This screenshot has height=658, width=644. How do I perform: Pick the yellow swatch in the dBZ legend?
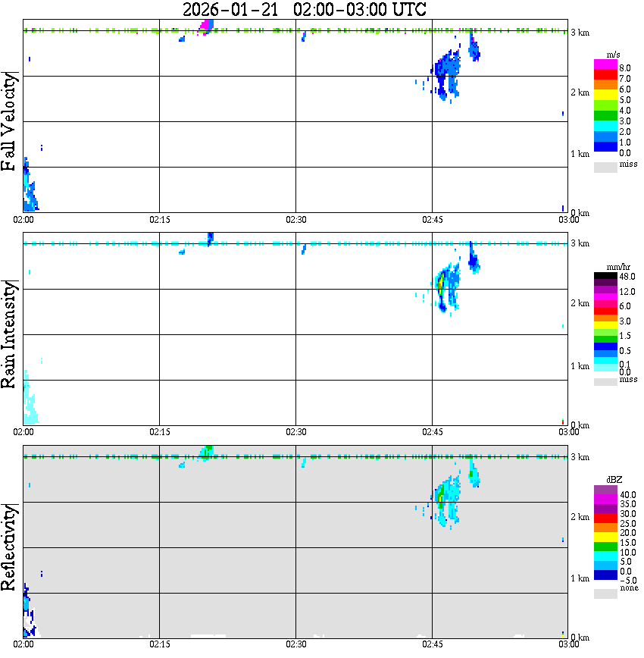[605, 537]
